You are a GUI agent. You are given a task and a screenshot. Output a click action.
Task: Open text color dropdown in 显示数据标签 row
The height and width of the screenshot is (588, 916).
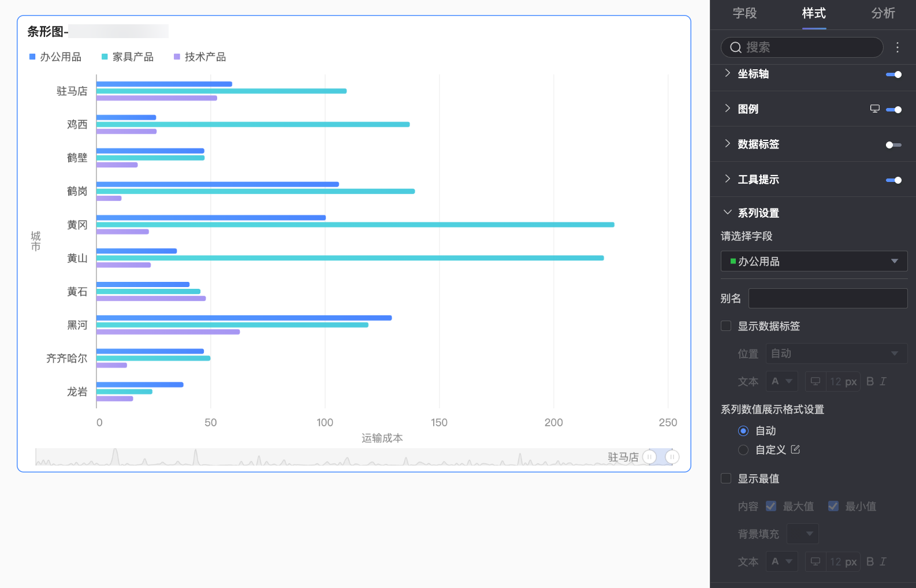[781, 381]
